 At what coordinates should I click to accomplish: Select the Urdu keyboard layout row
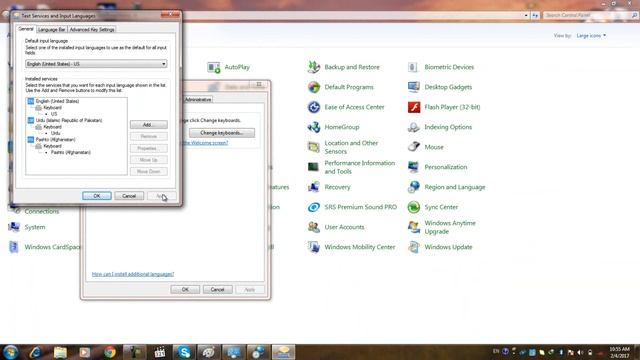(56, 133)
